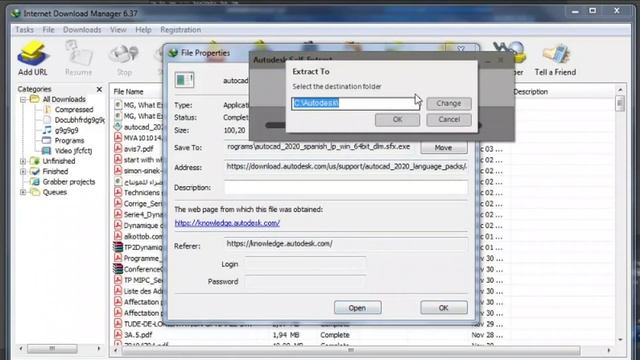The height and width of the screenshot is (360, 640).
Task: Click the destination folder path field
Action: coord(355,103)
